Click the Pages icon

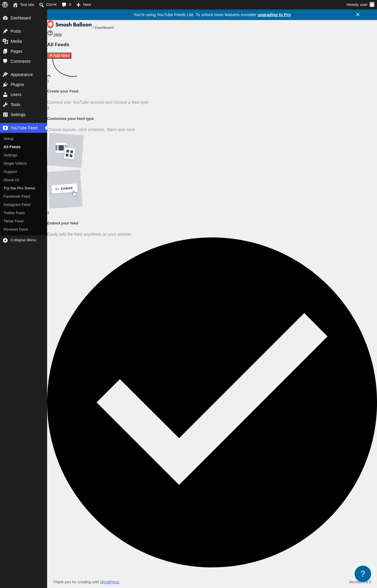[5, 51]
